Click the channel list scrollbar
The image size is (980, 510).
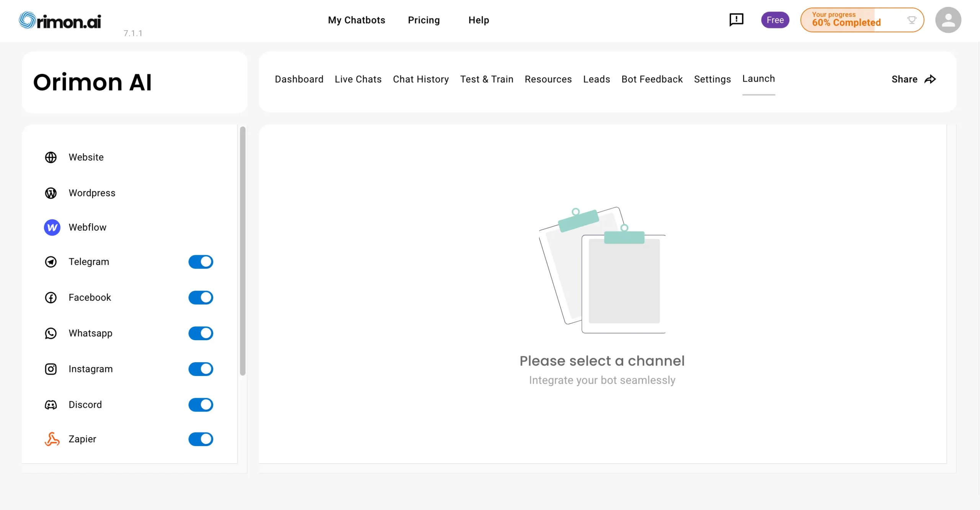243,251
